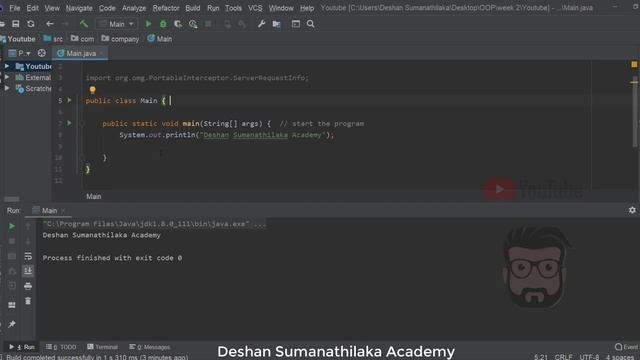Screen dimensions: 640x360
Task: Click the scroll-from-source target icon
Action: (x=42, y=53)
